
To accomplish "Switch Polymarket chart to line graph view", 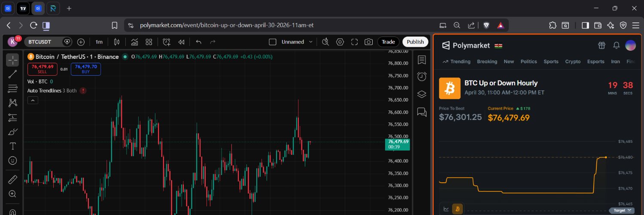I will [x=446, y=209].
